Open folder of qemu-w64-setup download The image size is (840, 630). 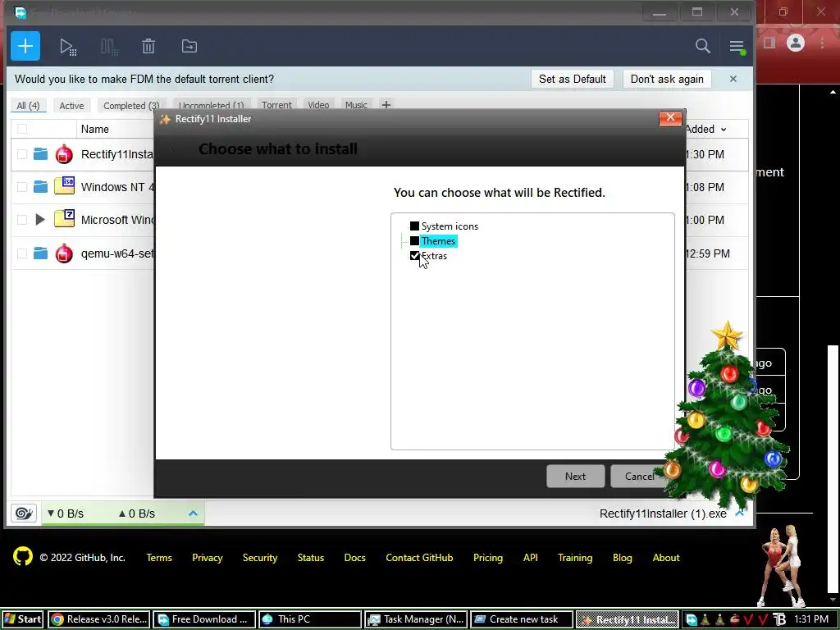coord(40,253)
